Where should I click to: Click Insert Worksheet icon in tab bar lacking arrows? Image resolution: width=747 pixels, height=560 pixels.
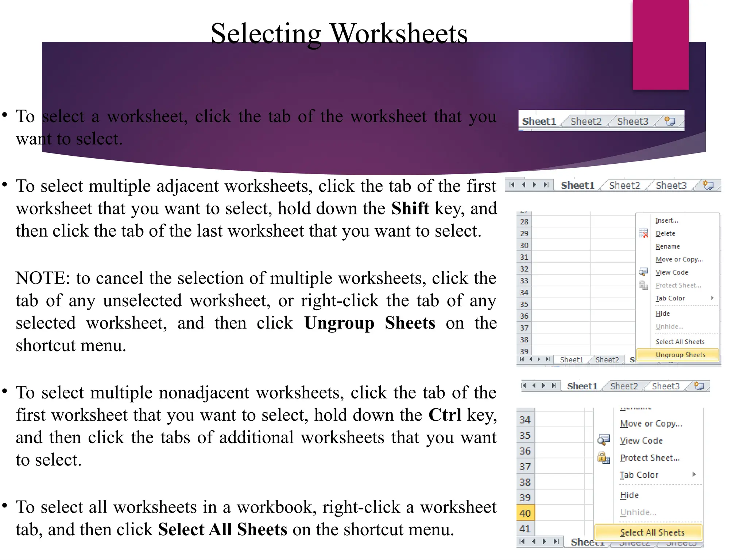tap(670, 121)
